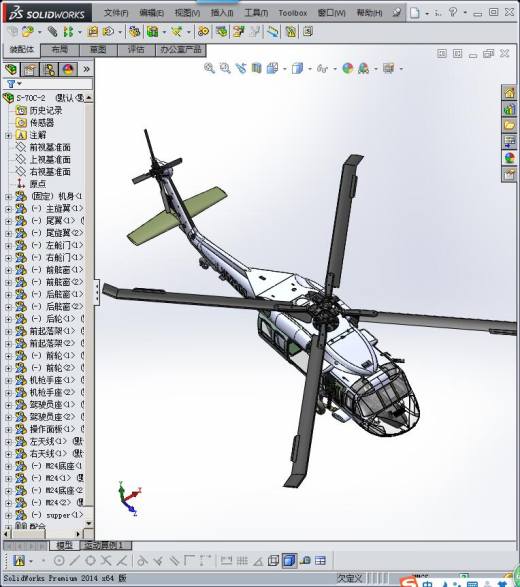Expand hidden manager tabs with double chevron

pyautogui.click(x=86, y=70)
